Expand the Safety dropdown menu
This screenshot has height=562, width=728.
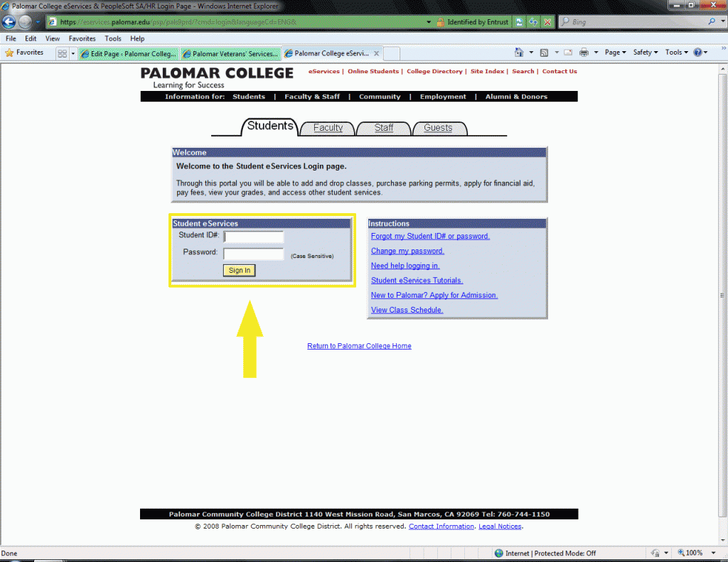[646, 53]
